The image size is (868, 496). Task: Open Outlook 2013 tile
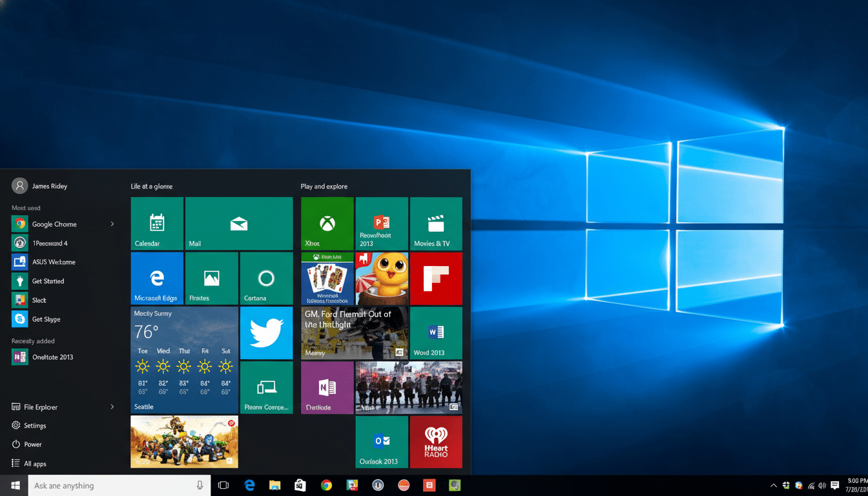point(381,442)
